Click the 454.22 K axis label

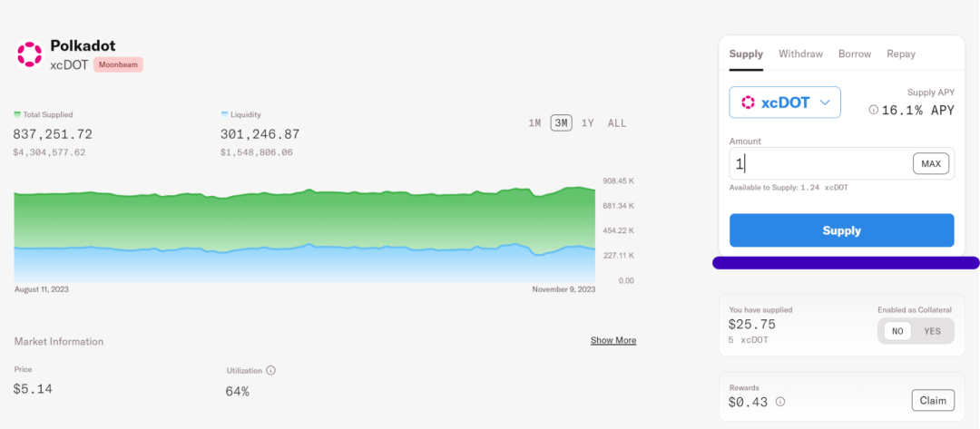(x=618, y=230)
